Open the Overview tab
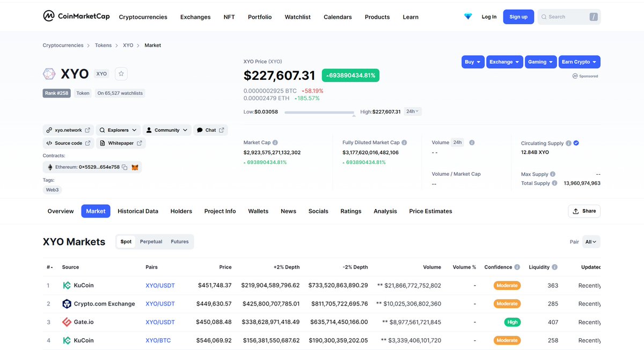Image resolution: width=644 pixels, height=350 pixels. [x=61, y=211]
